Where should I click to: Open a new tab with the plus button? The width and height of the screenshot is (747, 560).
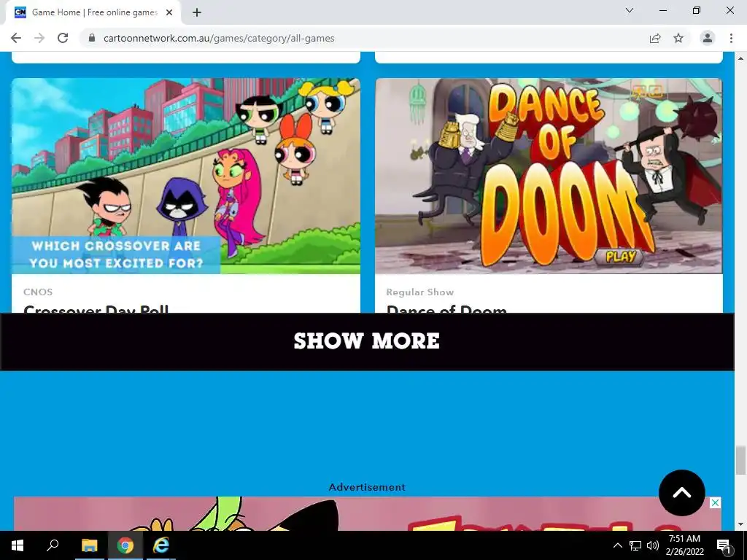click(x=197, y=12)
